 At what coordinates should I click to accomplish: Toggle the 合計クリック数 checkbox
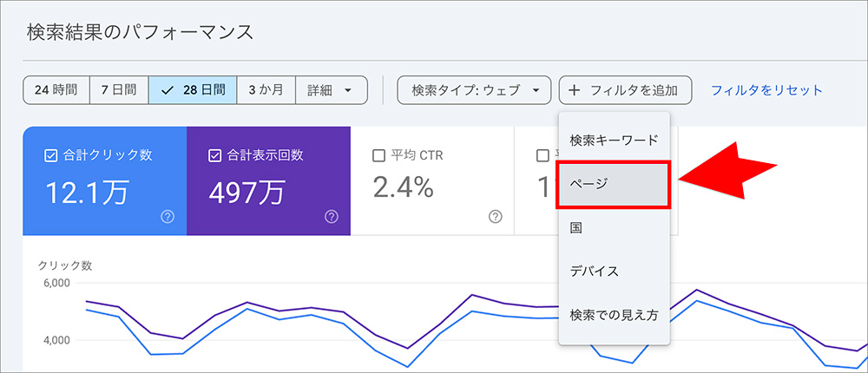[x=50, y=155]
